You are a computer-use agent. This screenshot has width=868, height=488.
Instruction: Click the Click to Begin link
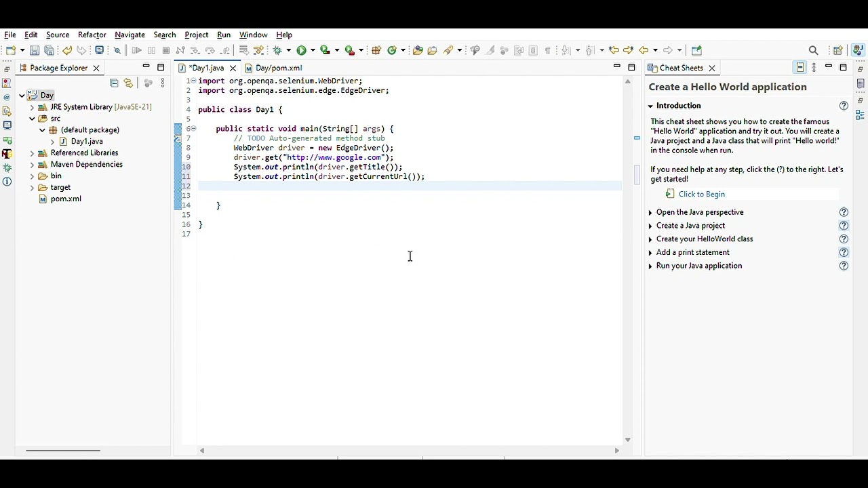click(x=701, y=194)
